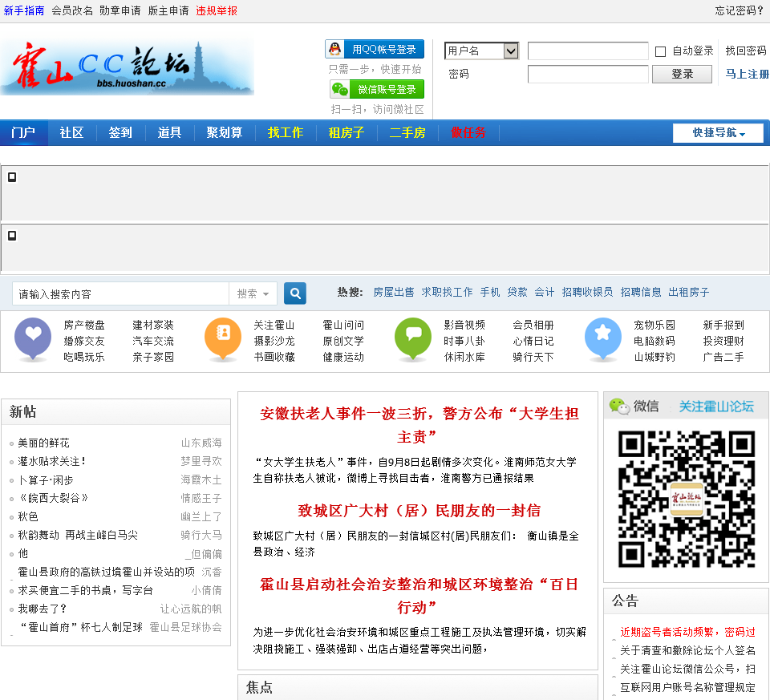Open new post 美丽的鲜花
The height and width of the screenshot is (700, 770).
43,443
